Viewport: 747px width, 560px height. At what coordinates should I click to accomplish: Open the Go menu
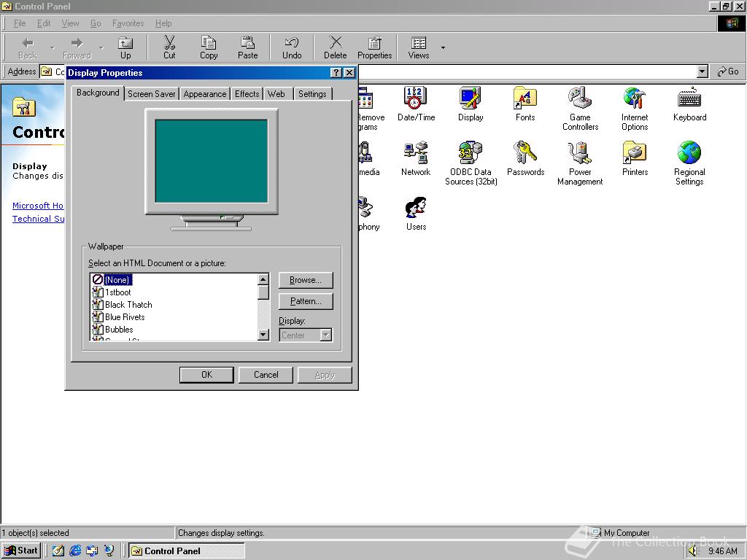(x=96, y=23)
